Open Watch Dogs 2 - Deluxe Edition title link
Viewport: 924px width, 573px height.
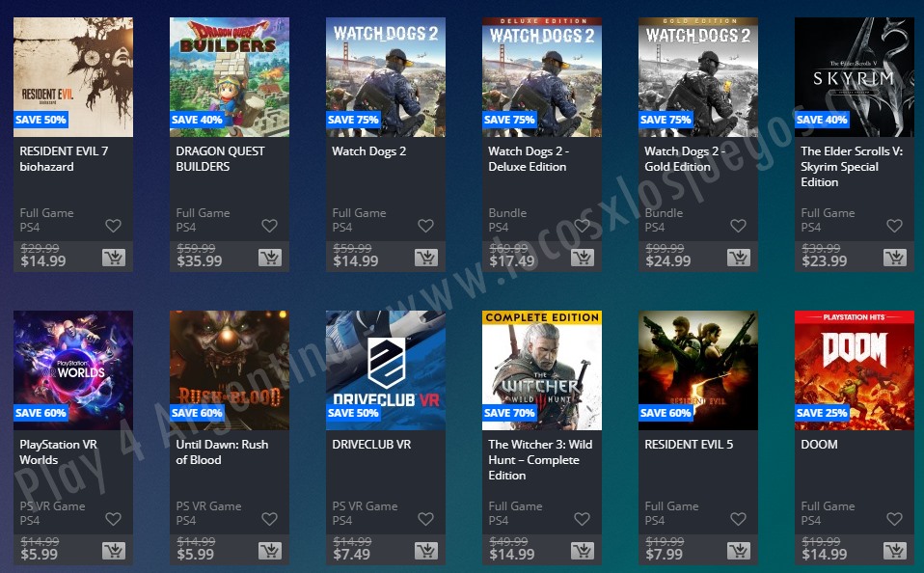(529, 158)
